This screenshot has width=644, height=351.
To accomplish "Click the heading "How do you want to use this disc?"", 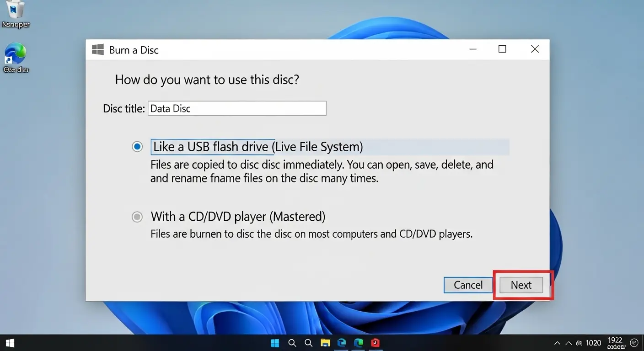I will (x=207, y=80).
